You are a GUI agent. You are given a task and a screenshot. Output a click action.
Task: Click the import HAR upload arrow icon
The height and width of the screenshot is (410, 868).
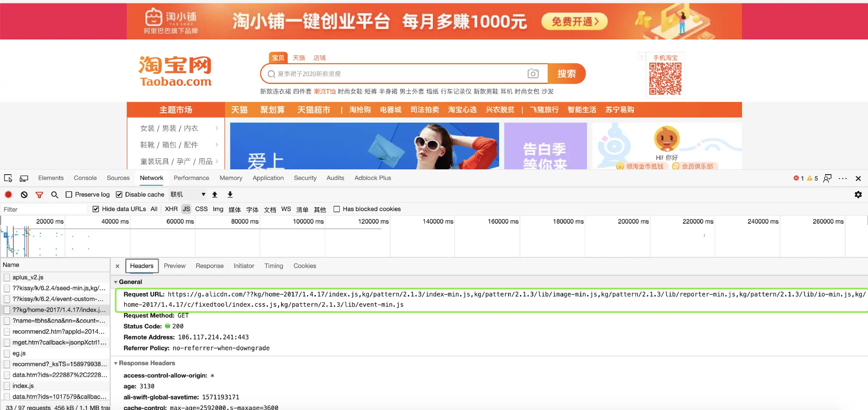pos(214,195)
